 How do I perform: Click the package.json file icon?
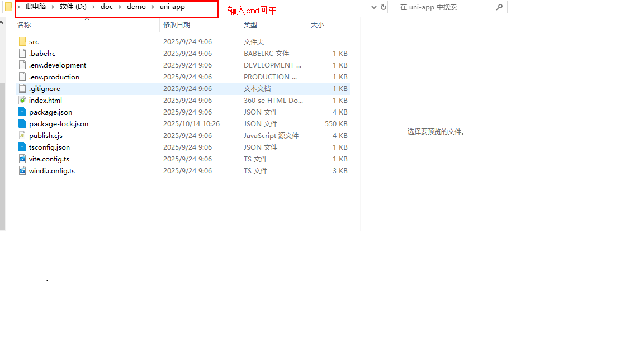coord(22,112)
